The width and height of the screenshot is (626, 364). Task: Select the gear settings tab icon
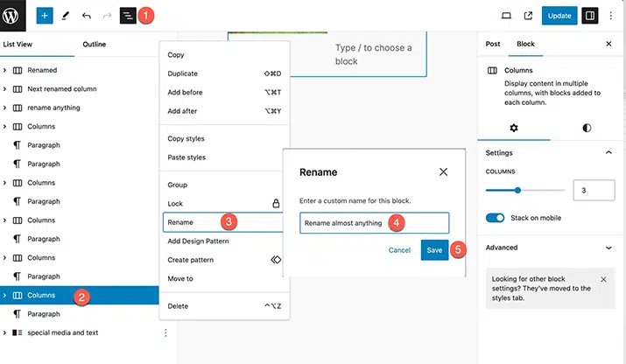click(514, 128)
